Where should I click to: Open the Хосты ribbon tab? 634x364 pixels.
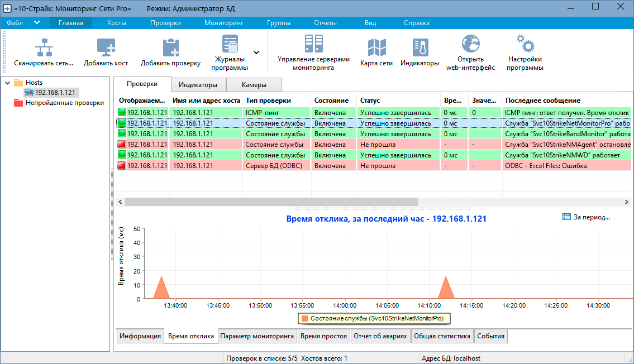point(116,23)
